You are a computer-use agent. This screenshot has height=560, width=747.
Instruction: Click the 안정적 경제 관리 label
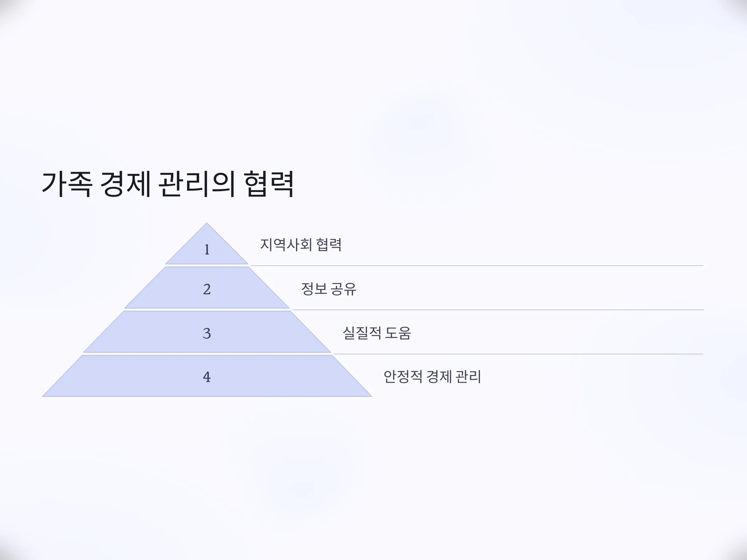tap(432, 377)
